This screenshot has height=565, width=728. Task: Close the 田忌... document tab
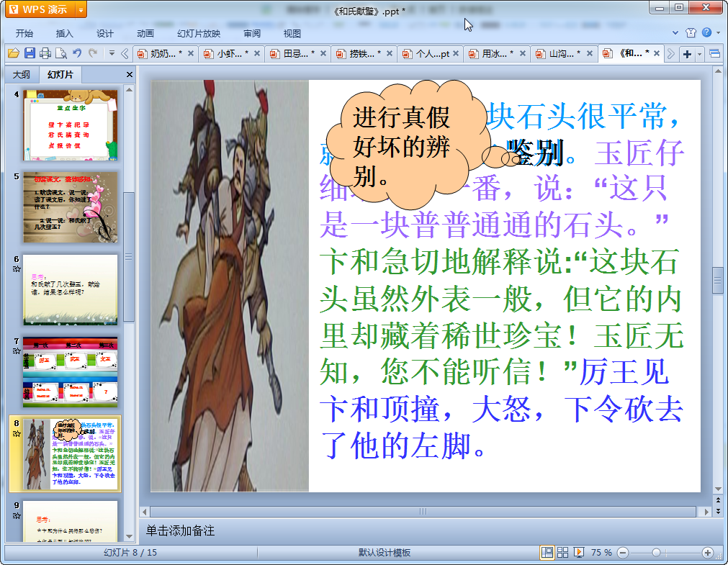click(323, 54)
